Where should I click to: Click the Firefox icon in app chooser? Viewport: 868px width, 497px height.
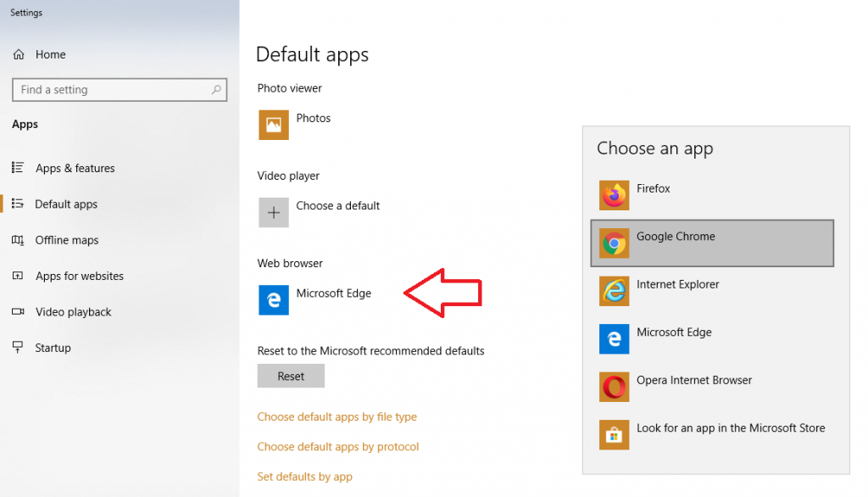[x=614, y=195]
